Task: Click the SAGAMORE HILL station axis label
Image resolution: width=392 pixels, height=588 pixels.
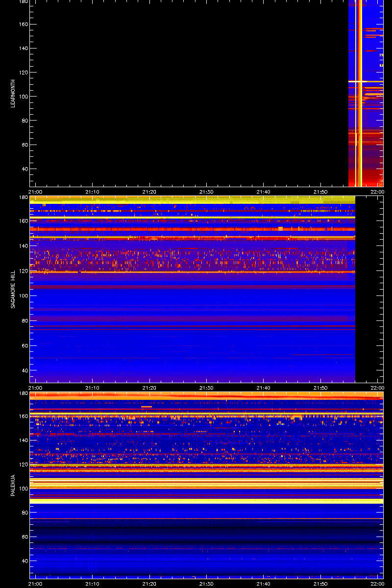Action: (x=14, y=289)
